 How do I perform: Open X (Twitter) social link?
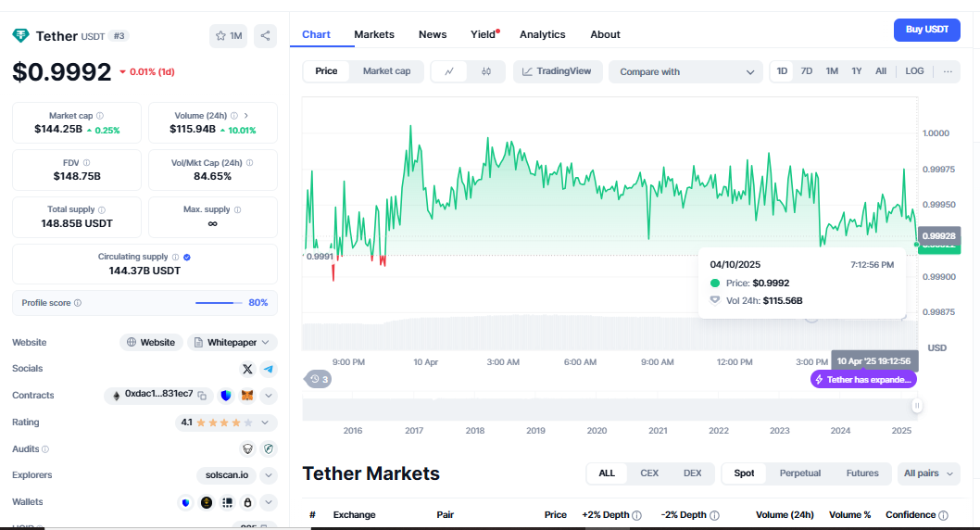[x=247, y=369]
